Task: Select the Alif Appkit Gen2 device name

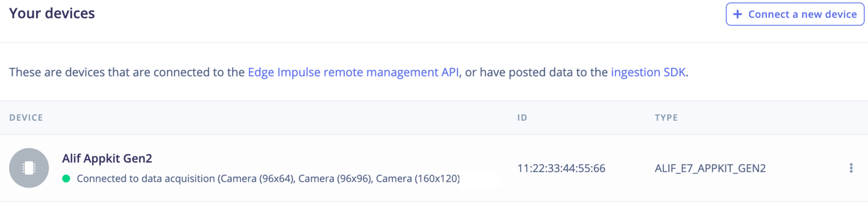Action: click(107, 159)
